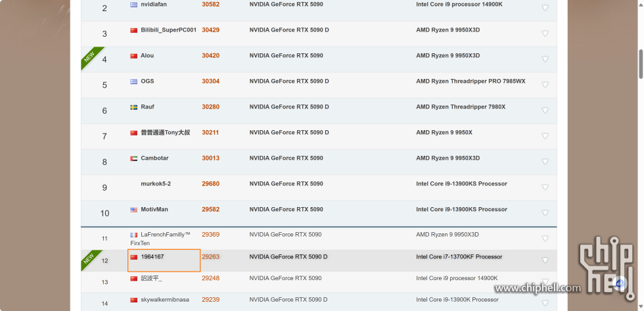Open user profile OGS

147,81
